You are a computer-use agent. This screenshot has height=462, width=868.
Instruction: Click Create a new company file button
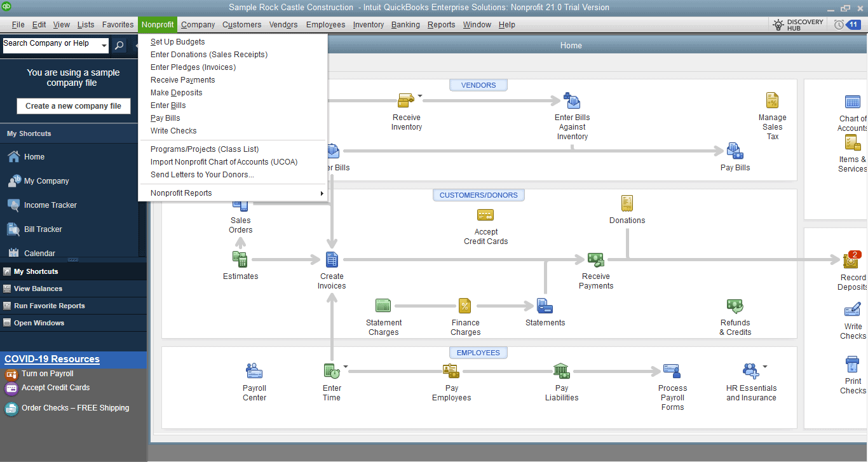tap(73, 106)
